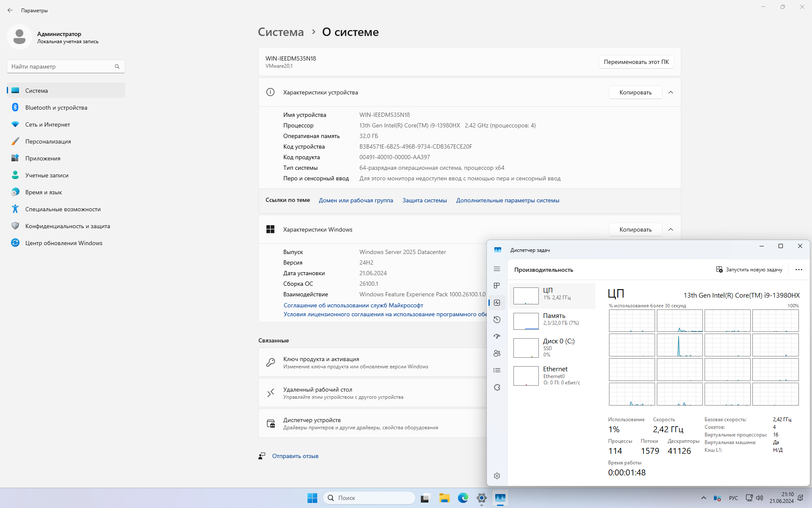
Task: Click taskbar Поиск search box
Action: click(369, 498)
